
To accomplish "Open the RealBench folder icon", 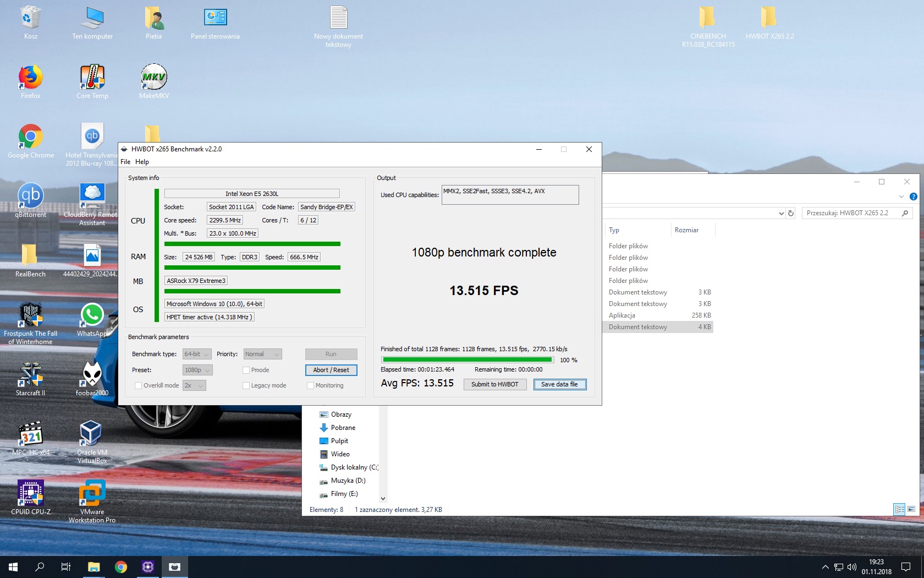I will point(30,255).
